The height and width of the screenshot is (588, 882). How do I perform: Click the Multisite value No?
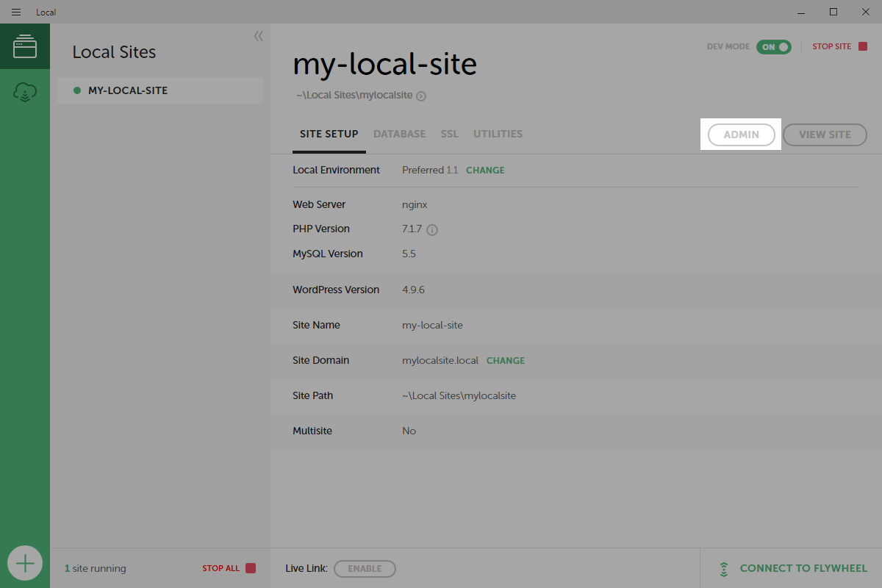coord(409,431)
